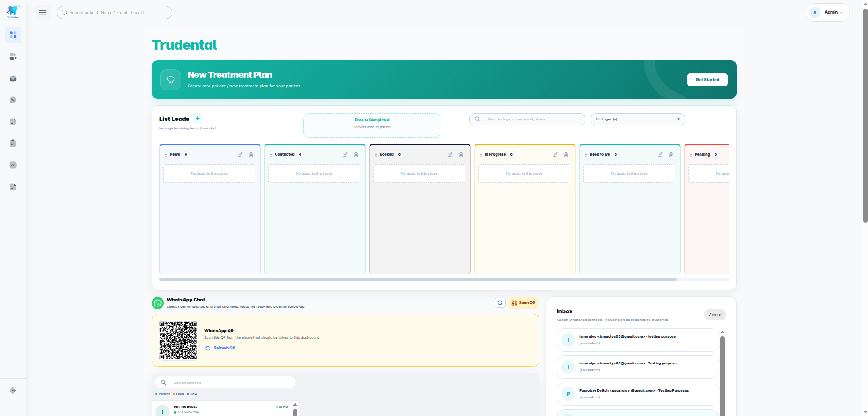Screen dimensions: 868x416
Task: Grab the drag handle of News stage
Action: click(x=166, y=155)
